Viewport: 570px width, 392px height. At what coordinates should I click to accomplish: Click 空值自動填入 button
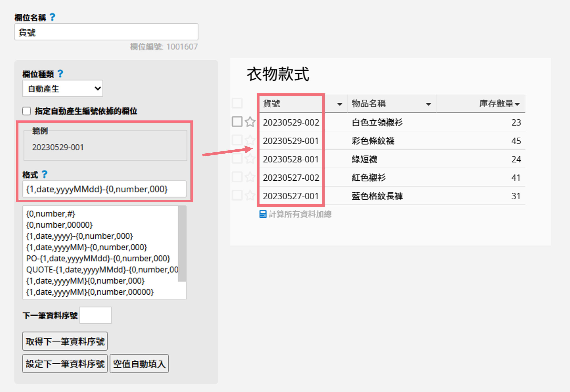139,364
